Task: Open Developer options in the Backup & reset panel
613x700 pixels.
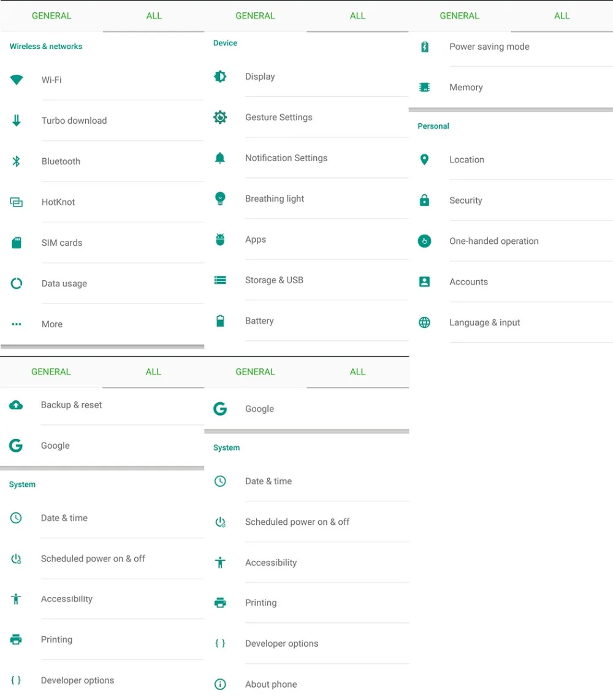Action: coord(102,680)
